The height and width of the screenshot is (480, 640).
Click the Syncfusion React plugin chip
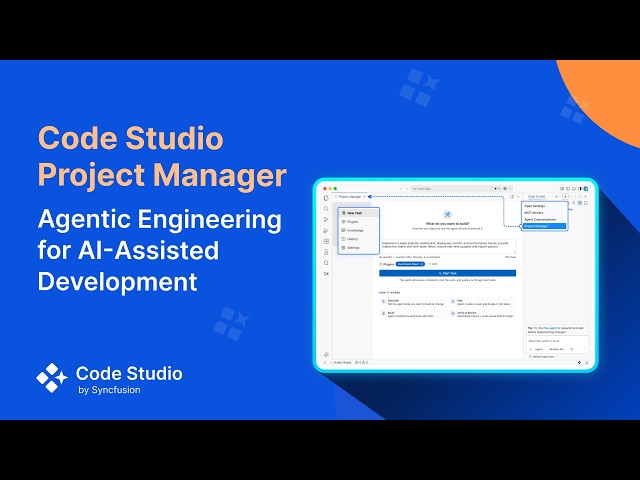pos(410,264)
